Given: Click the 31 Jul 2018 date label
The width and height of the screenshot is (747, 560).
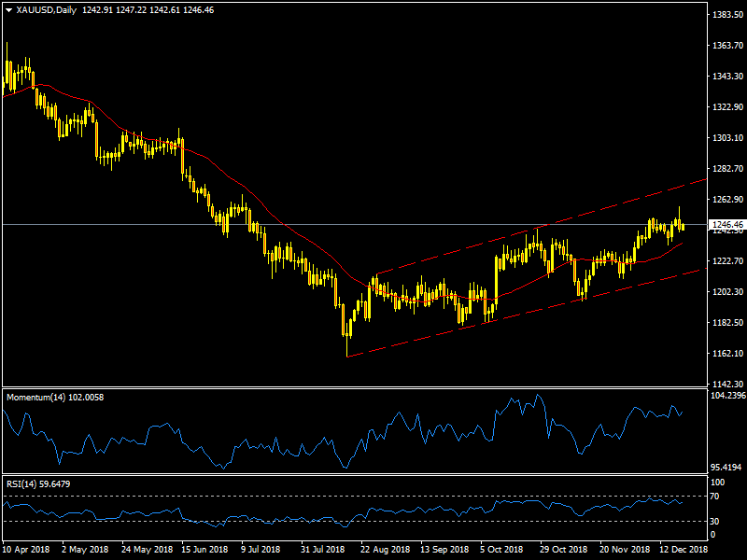Looking at the screenshot, I should (325, 551).
